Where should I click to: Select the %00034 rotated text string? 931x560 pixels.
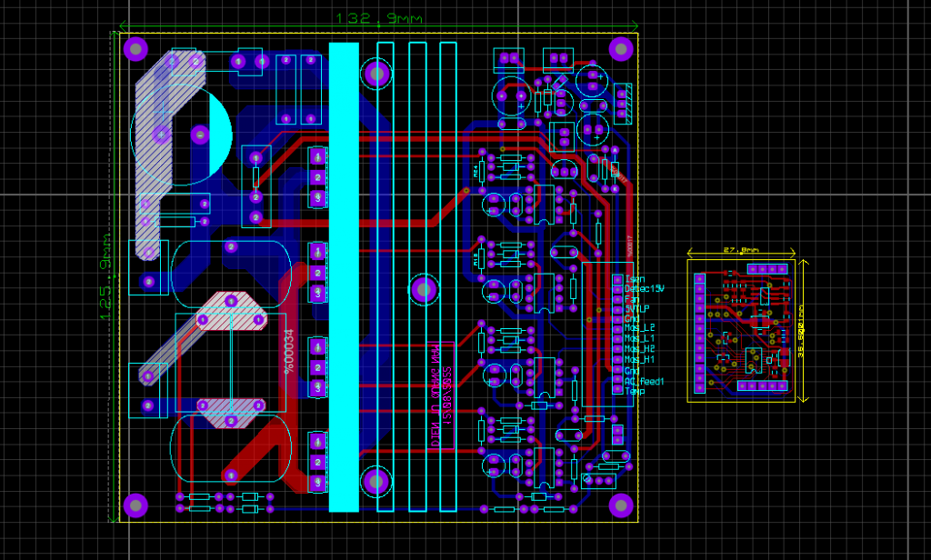point(289,351)
